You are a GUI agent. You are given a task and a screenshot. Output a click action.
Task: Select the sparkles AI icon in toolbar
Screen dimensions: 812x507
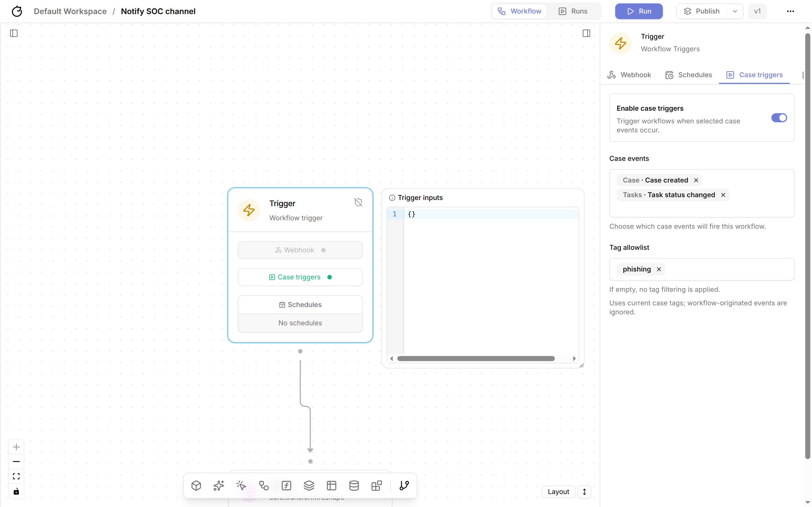point(219,486)
